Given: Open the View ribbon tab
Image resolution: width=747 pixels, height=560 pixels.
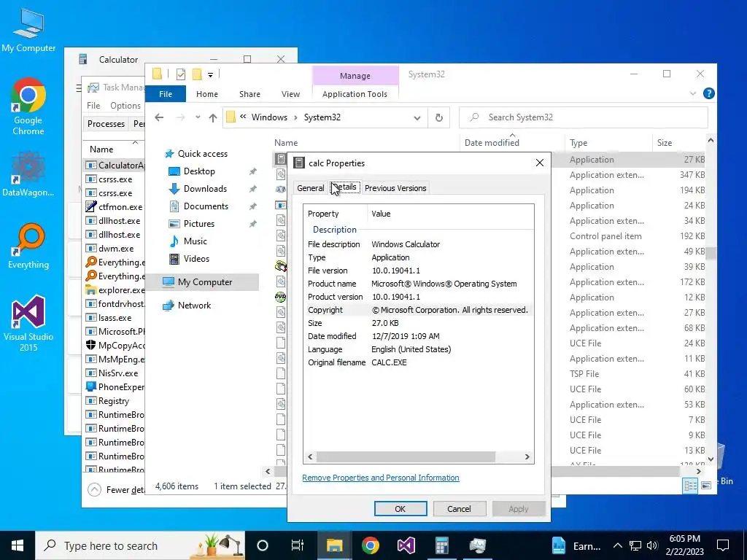Looking at the screenshot, I should coord(290,94).
